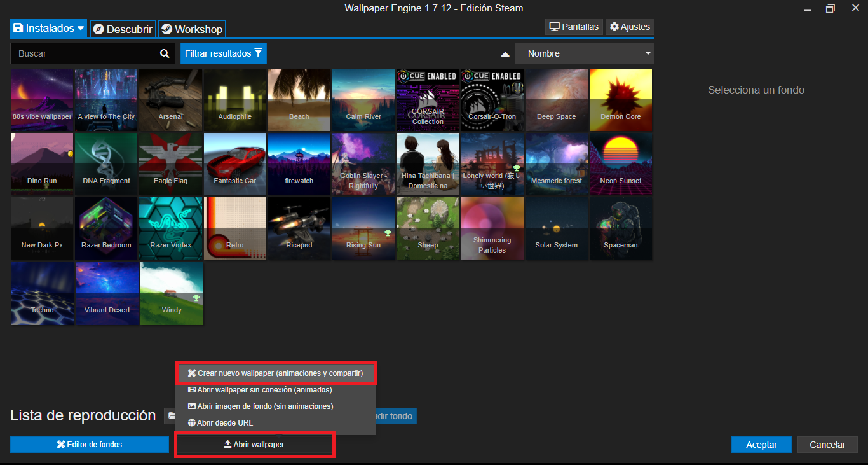Go to the Workshop tab
Image resolution: width=868 pixels, height=465 pixels.
[192, 29]
